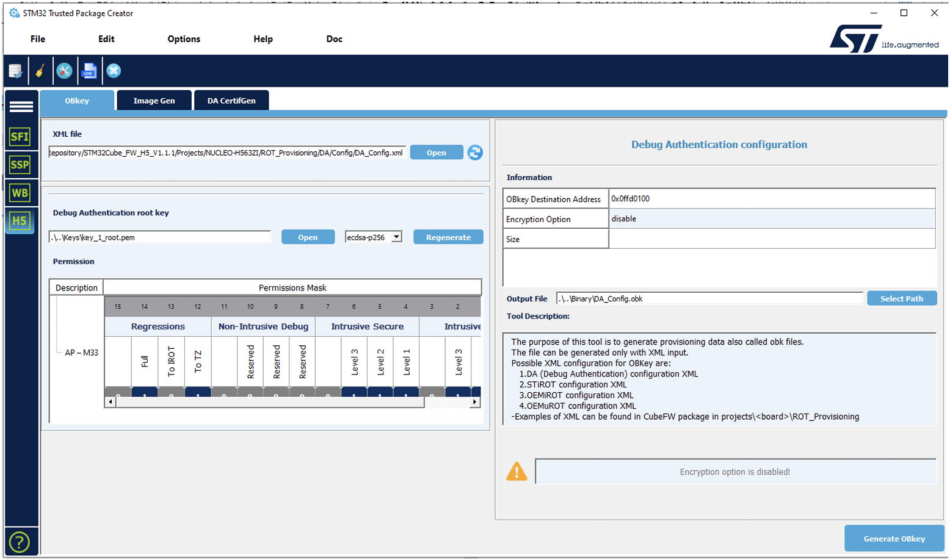Click Open button for root key

pyautogui.click(x=308, y=237)
